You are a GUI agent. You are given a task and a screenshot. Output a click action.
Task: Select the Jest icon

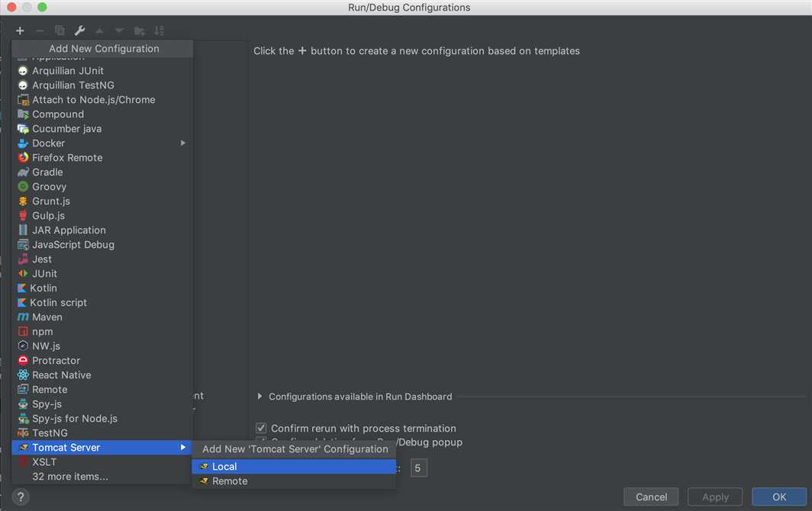[x=23, y=259]
